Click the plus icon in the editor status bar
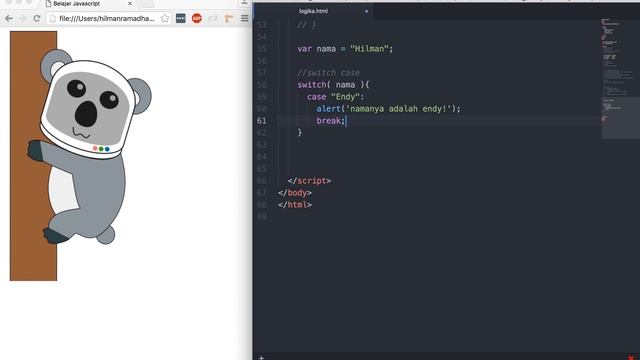The height and width of the screenshot is (360, 640). (x=261, y=357)
